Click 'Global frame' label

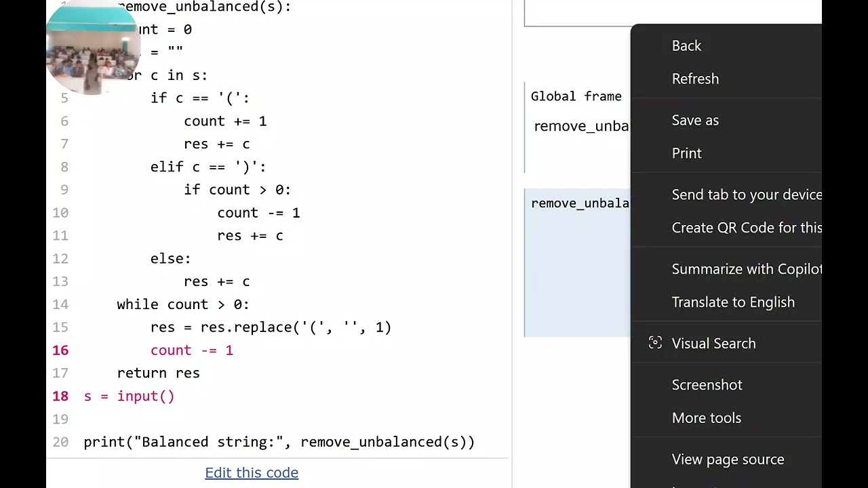point(576,96)
